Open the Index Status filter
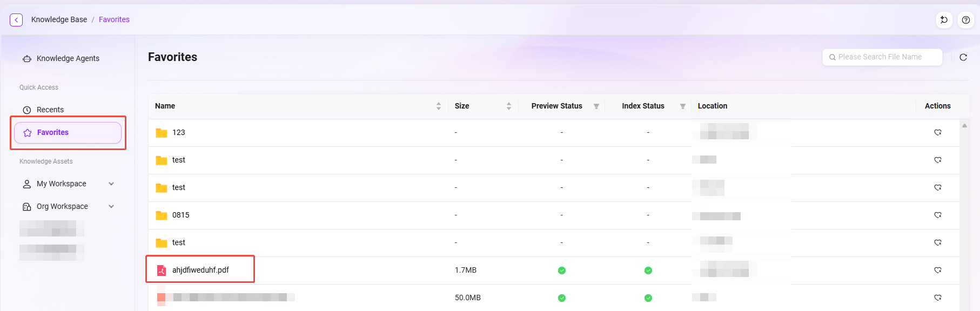Image resolution: width=980 pixels, height=311 pixels. click(x=682, y=106)
